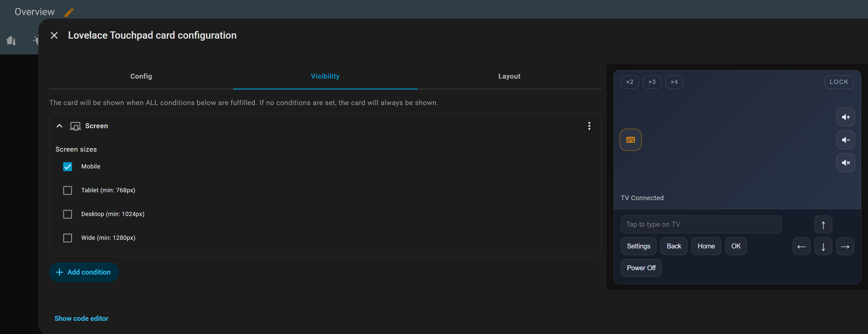This screenshot has height=334, width=868.
Task: Switch to the Config tab
Action: click(x=141, y=76)
